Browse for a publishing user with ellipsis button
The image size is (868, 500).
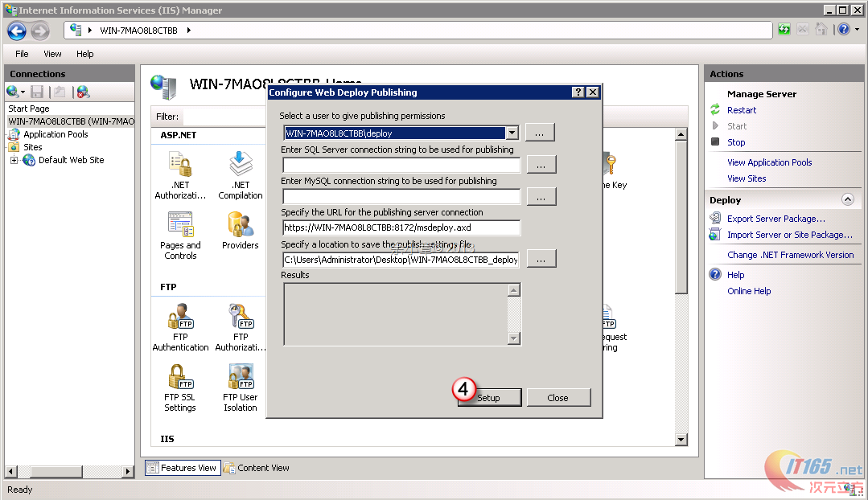point(540,133)
